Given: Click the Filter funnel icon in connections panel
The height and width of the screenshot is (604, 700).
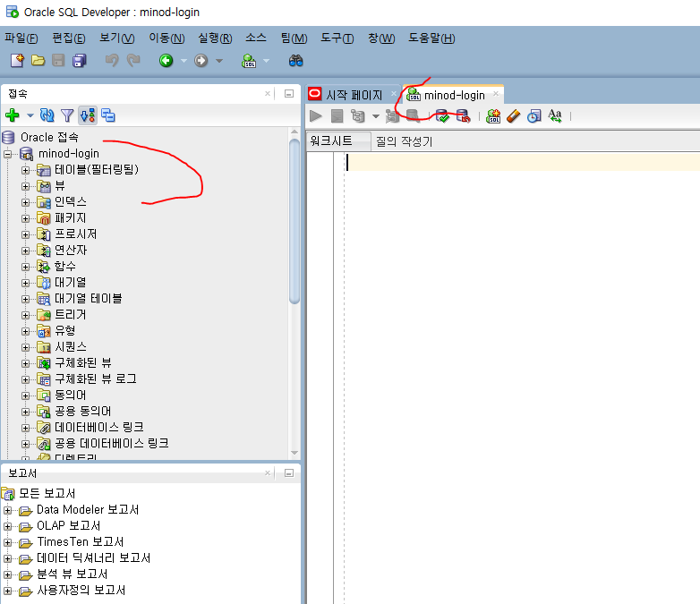Looking at the screenshot, I should pyautogui.click(x=67, y=115).
